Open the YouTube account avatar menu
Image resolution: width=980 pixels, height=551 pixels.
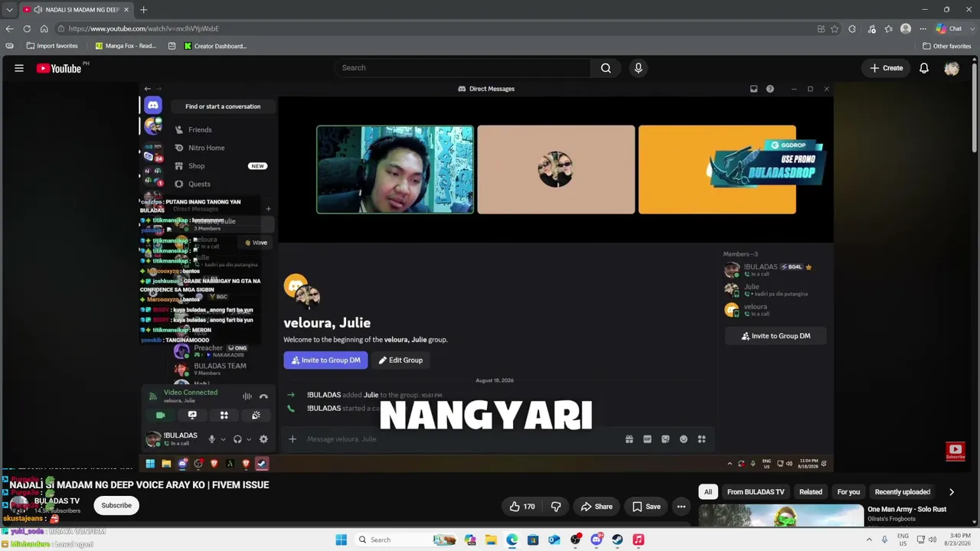952,68
